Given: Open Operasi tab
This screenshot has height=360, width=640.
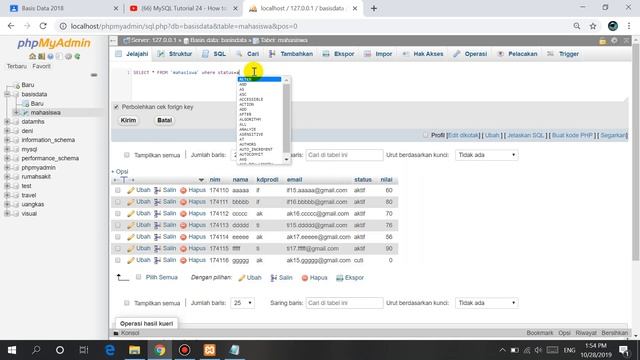Looking at the screenshot, I should [470, 54].
